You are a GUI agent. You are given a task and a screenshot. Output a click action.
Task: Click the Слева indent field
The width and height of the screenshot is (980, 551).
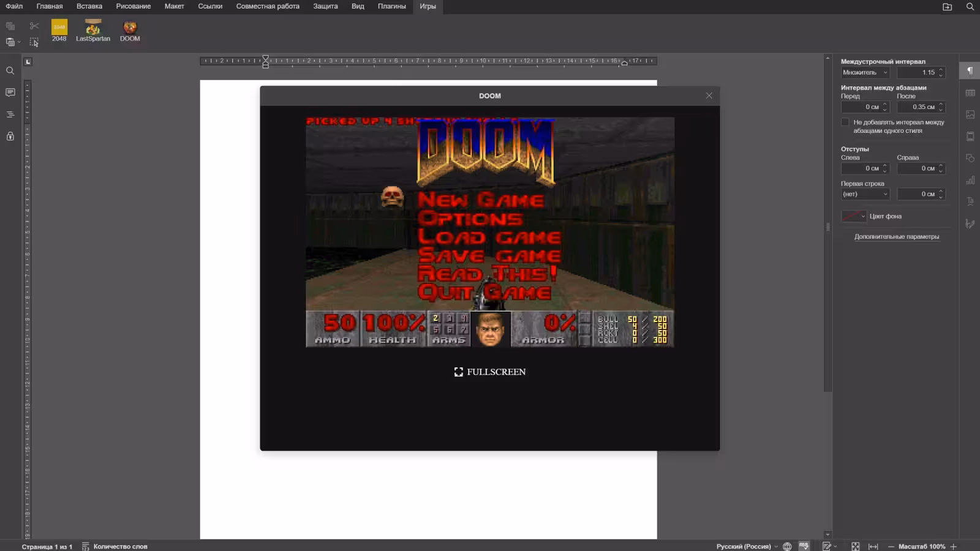(865, 168)
